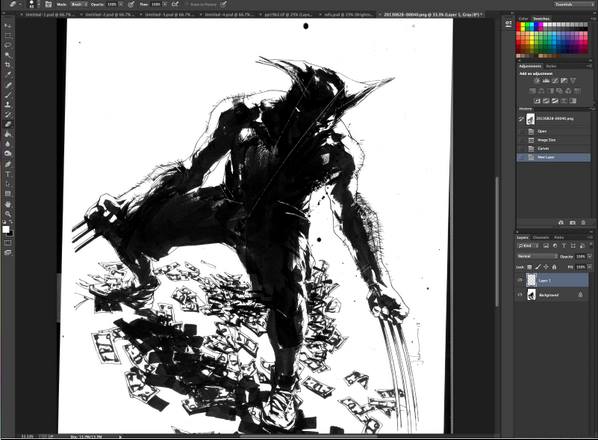Open the Essentials workspace dropdown
Viewport: 598px width, 440px height.
(573, 4)
